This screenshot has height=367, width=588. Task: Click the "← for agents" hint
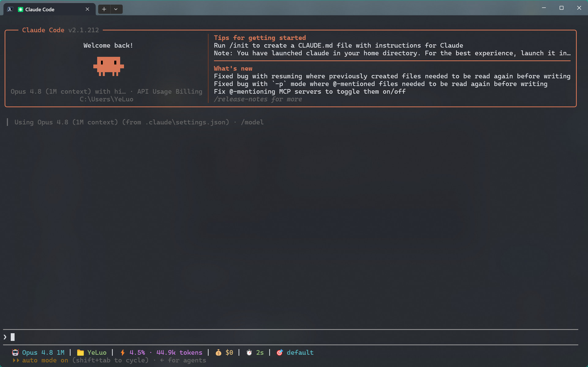coord(183,360)
